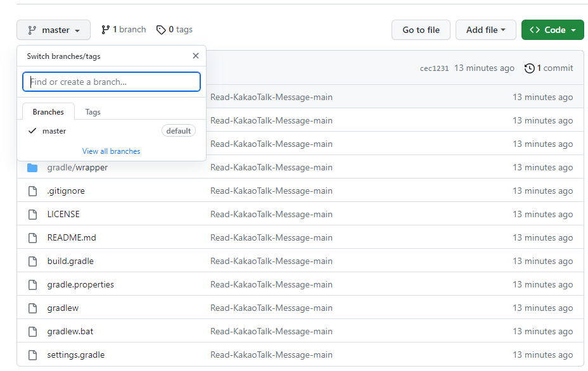This screenshot has height=371, width=588.
Task: Open commit message in the build.gradle row
Action: (271, 261)
